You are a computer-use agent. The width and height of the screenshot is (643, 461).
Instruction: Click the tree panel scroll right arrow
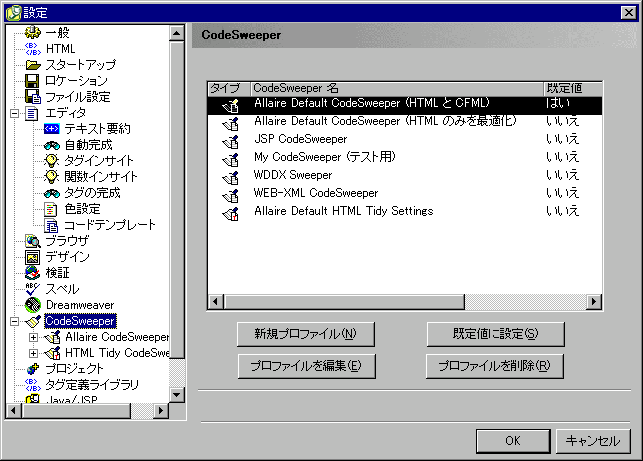(161, 410)
